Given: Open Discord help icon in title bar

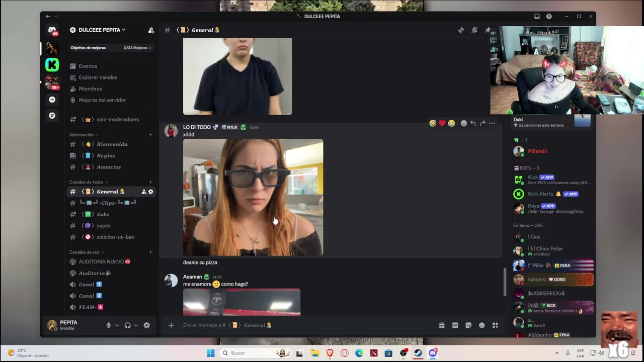Looking at the screenshot, I should click(x=549, y=16).
